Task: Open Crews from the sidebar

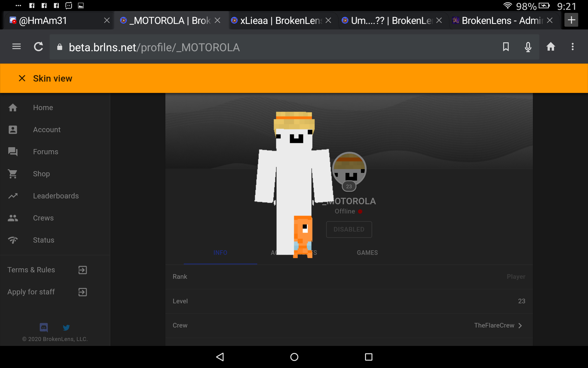Action: coord(43,218)
